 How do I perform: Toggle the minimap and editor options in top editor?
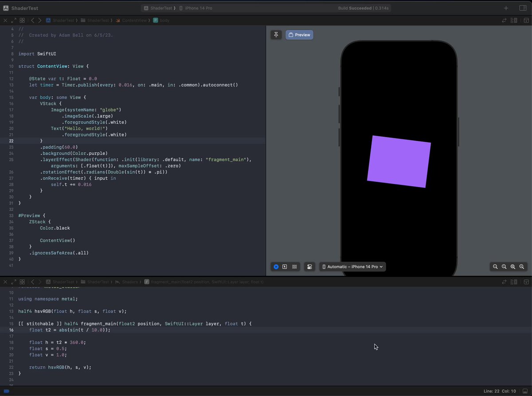coord(514,20)
